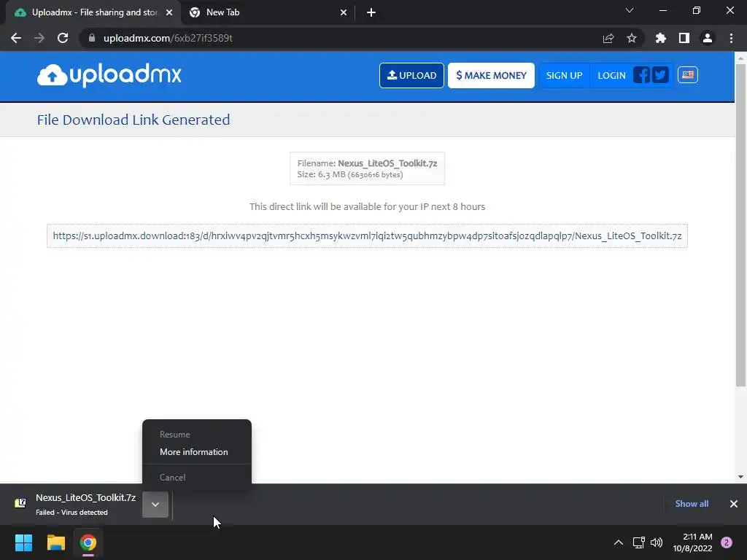Image resolution: width=747 pixels, height=560 pixels.
Task: Reload the uploadmx page
Action: coord(63,38)
